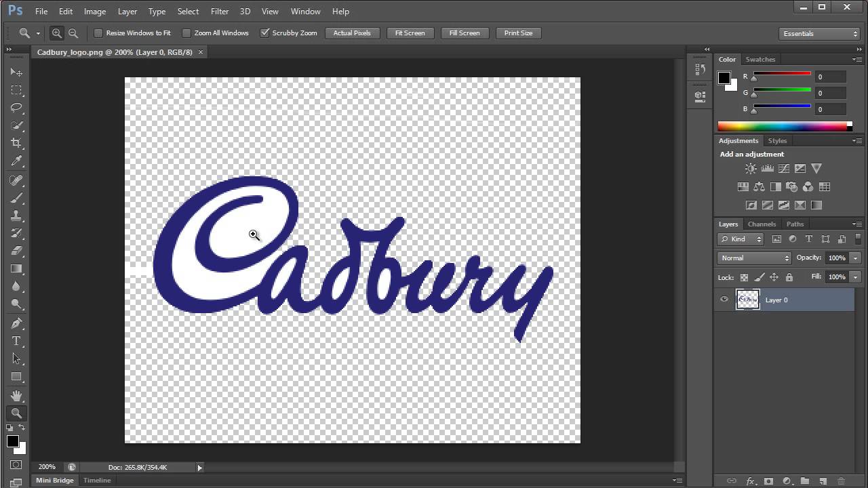Viewport: 868px width, 488px height.
Task: Select the Dodge tool
Action: (x=17, y=304)
